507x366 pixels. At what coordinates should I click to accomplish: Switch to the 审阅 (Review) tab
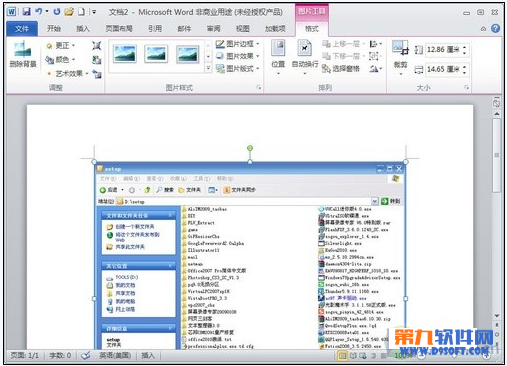(x=214, y=29)
